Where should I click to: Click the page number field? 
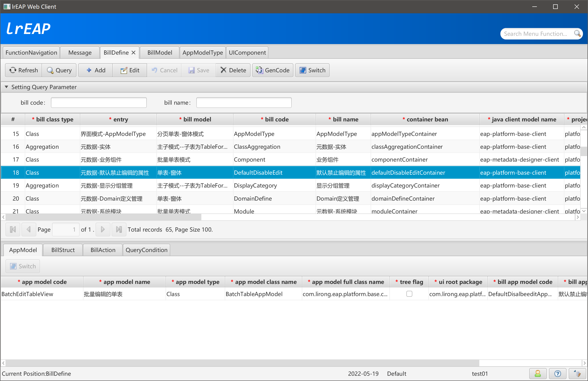(66, 230)
